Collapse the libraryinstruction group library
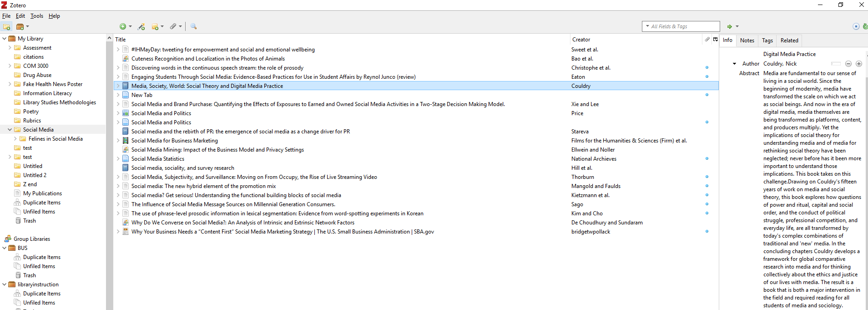 pos(4,285)
